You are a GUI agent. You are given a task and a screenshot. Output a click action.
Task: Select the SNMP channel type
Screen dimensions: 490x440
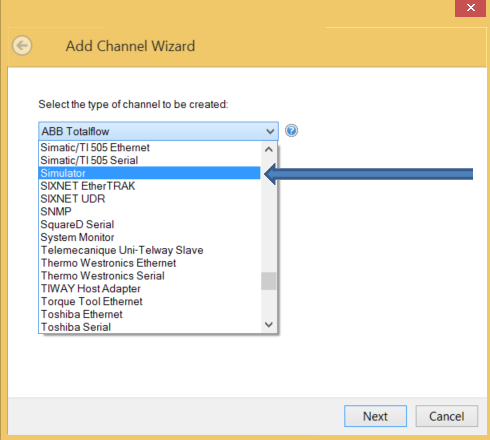(x=150, y=211)
